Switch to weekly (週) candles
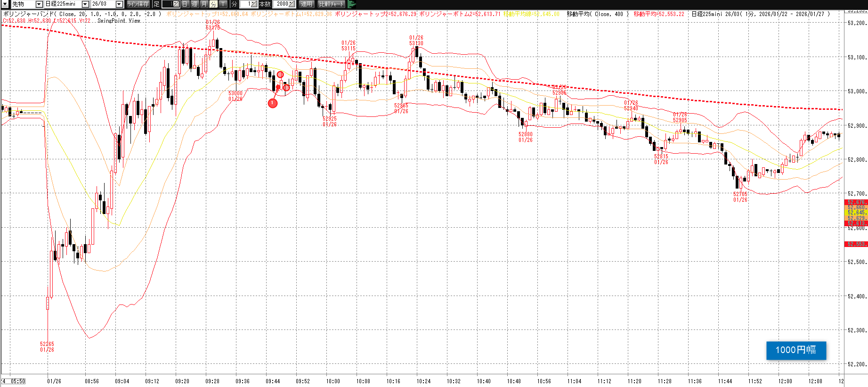The width and height of the screenshot is (868, 387). pos(195,4)
